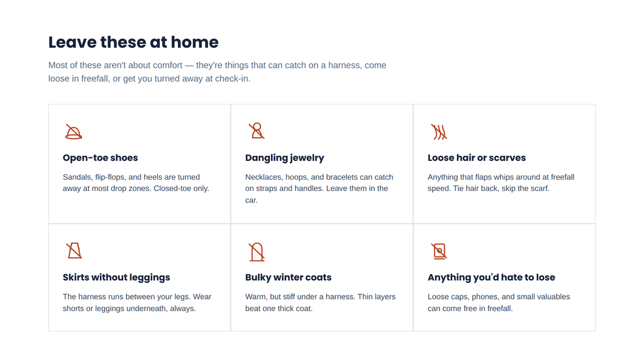Click the intro paragraph about harness hazards
This screenshot has width=644, height=362.
pos(217,72)
